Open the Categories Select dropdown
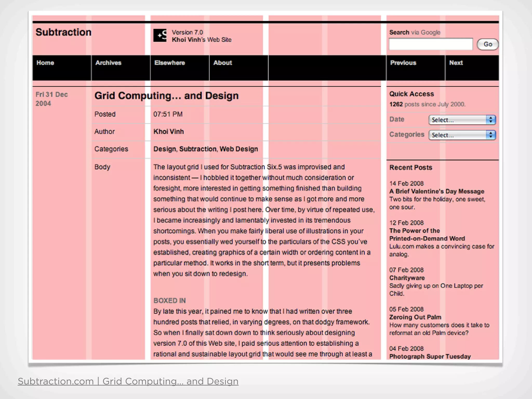The width and height of the screenshot is (532, 399). tap(462, 135)
